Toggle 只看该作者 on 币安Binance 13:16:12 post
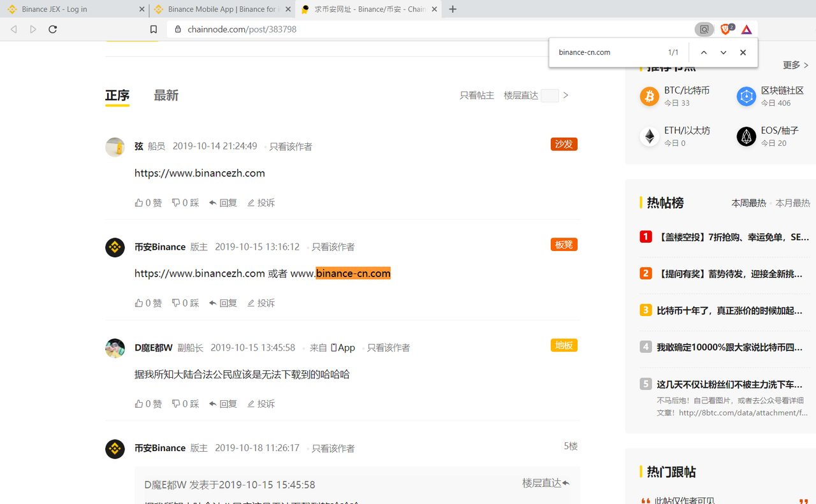This screenshot has width=816, height=504. (333, 247)
